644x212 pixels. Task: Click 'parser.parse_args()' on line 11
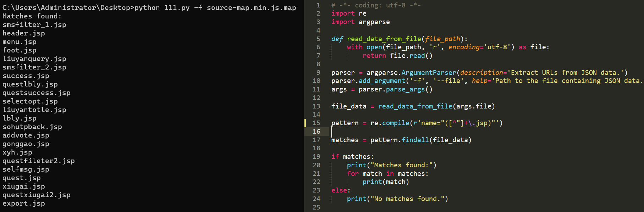(x=395, y=89)
